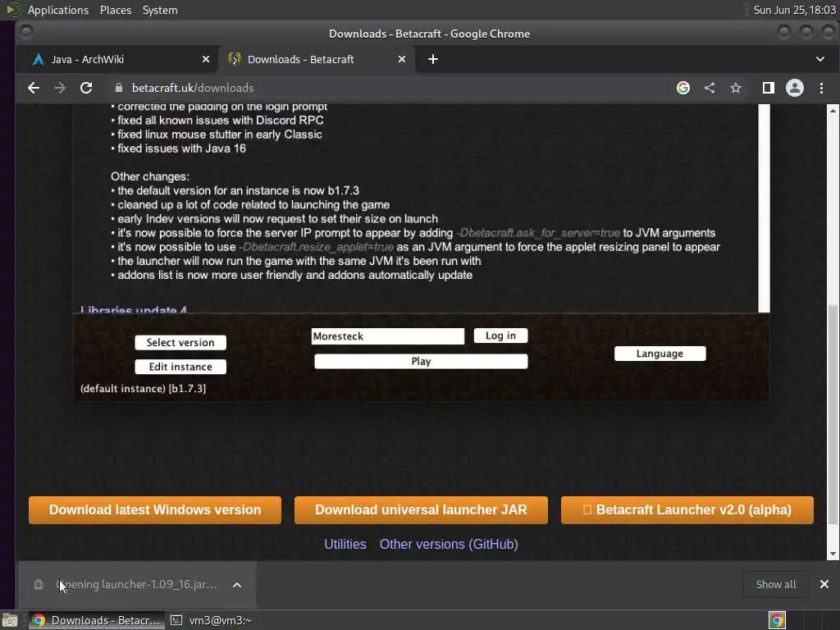Click Chrome tray icon in panel
Image resolution: width=840 pixels, height=630 pixels.
[777, 620]
